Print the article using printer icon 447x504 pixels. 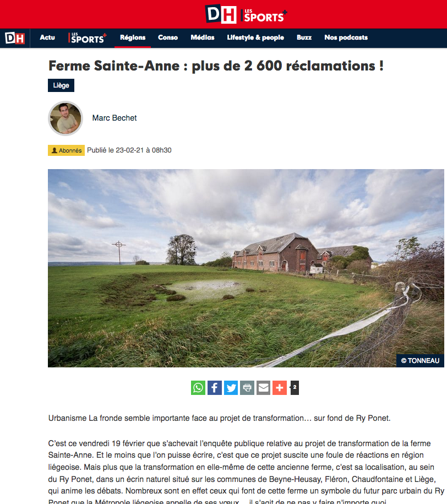tap(247, 388)
